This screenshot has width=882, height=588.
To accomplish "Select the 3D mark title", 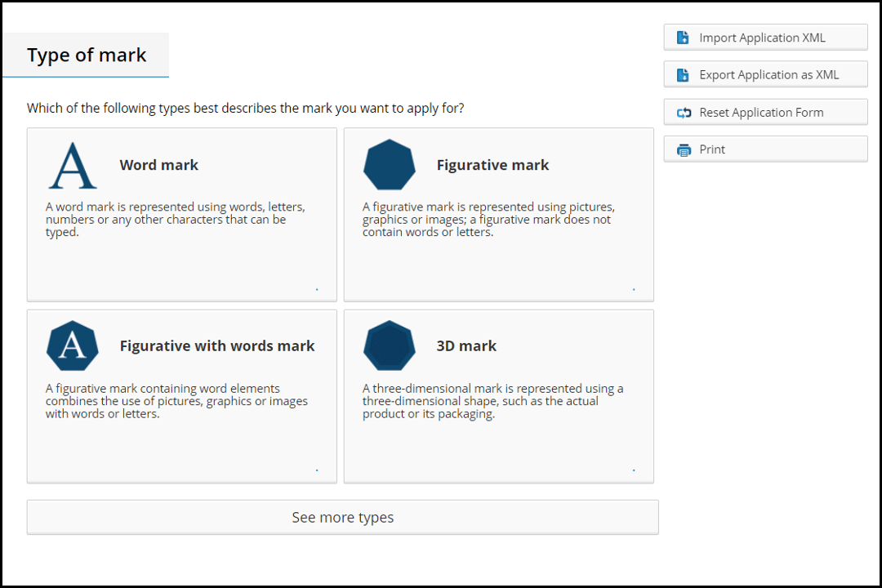I will coord(466,346).
